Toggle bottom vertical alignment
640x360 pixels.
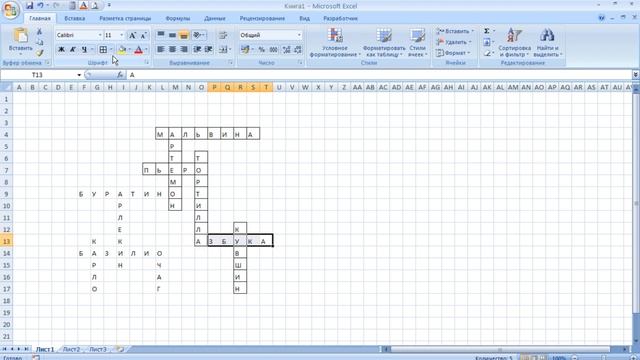(x=184, y=35)
